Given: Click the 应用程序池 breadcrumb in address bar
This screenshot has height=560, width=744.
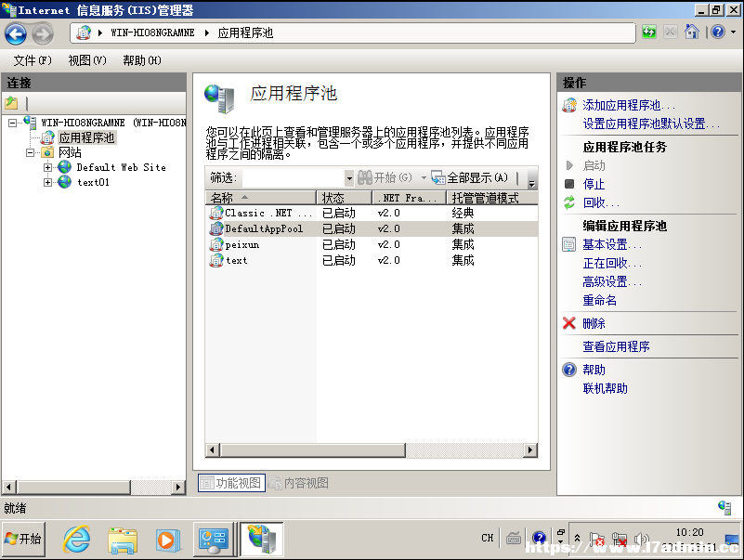Looking at the screenshot, I should 245,33.
